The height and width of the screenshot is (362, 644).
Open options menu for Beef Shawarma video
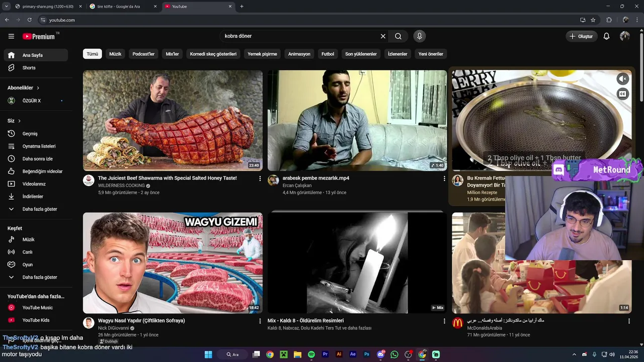260,178
